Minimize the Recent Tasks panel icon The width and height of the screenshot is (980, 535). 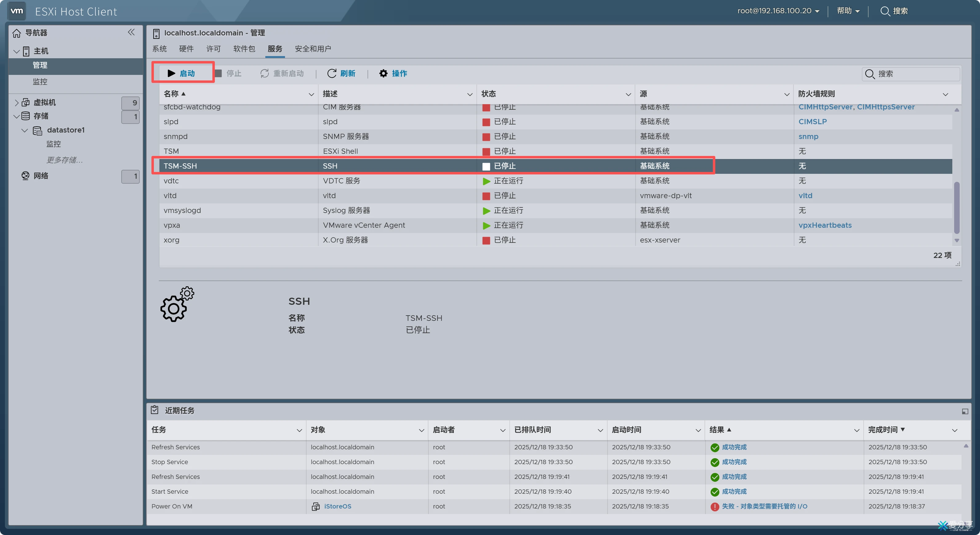click(x=965, y=411)
